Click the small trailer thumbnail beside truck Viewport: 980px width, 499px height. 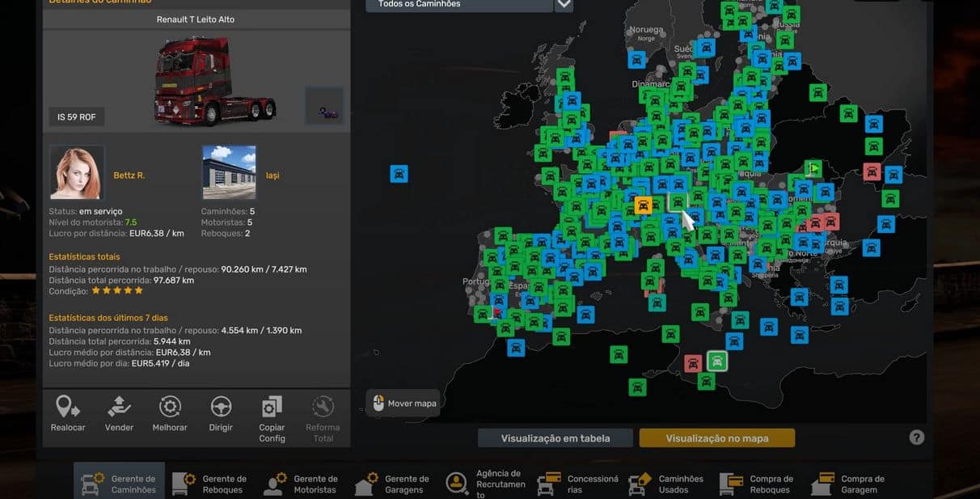pyautogui.click(x=324, y=107)
